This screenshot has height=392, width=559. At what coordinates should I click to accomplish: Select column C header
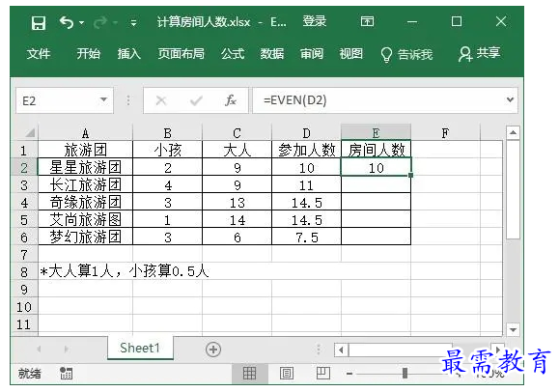tap(237, 133)
